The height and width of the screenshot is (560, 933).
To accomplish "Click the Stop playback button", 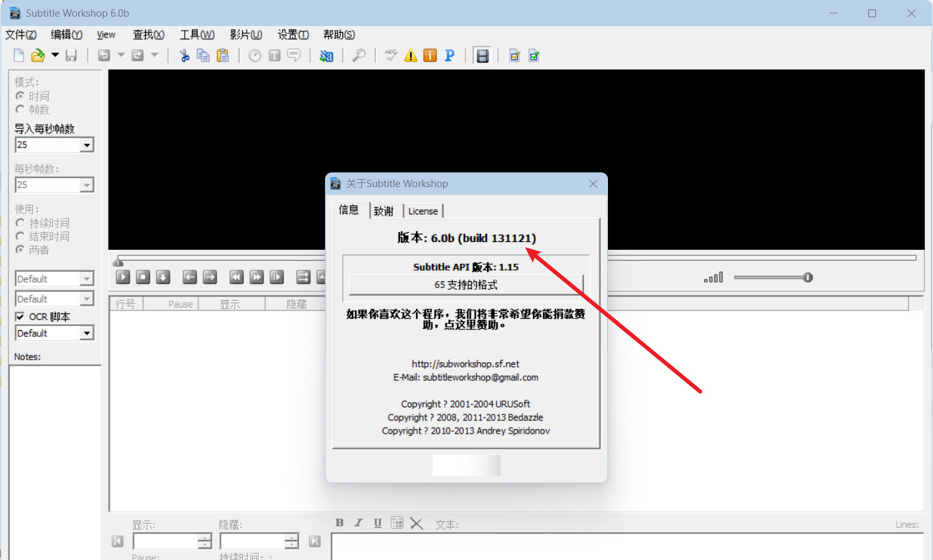I will click(143, 277).
